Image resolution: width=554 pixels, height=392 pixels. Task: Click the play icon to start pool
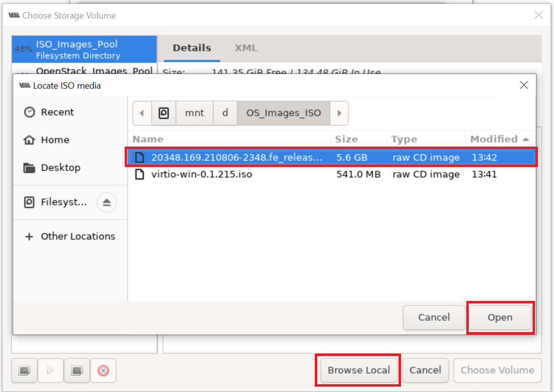click(51, 371)
